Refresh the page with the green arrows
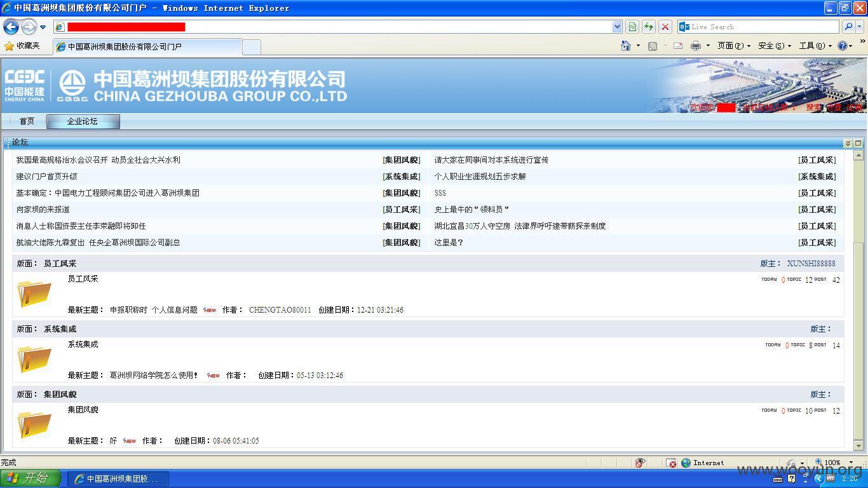Image resolution: width=868 pixels, height=488 pixels. click(649, 27)
